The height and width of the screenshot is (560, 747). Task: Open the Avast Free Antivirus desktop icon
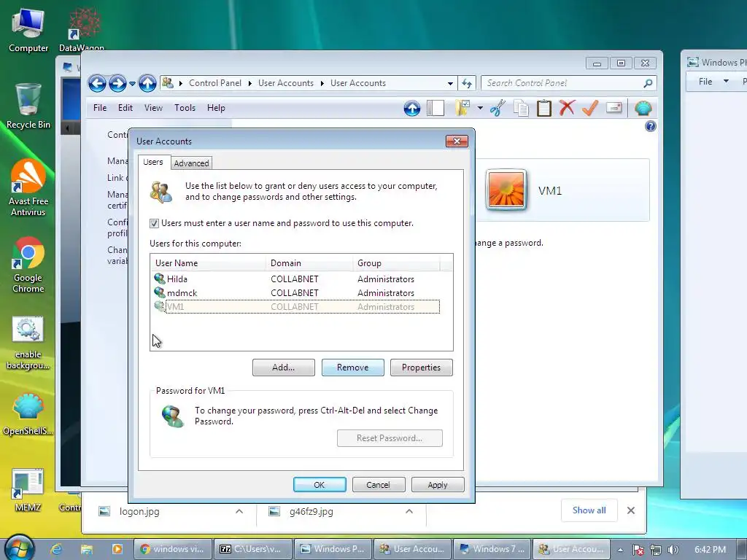tap(28, 188)
